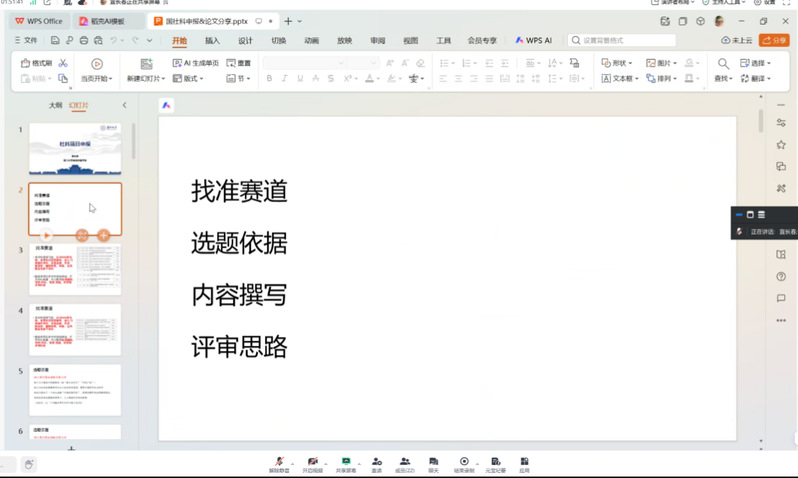This screenshot has width=798, height=478.
Task: Switch to the 插入 ribbon tab
Action: pyautogui.click(x=212, y=41)
